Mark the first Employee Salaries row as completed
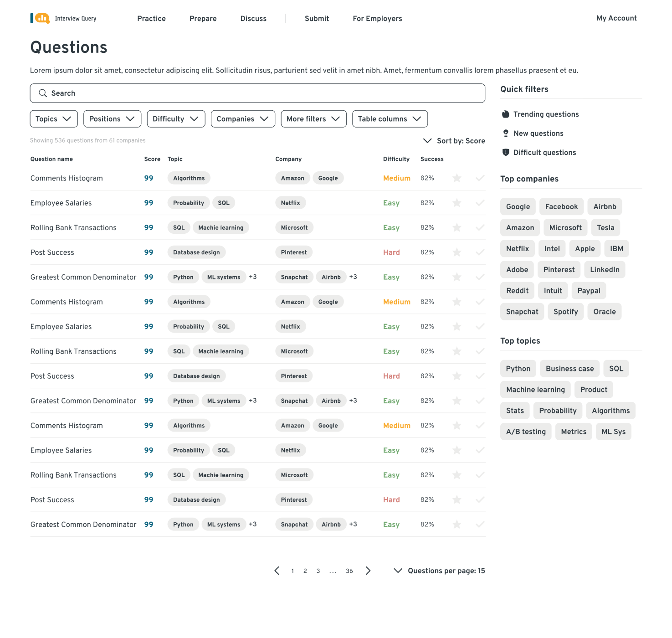The image size is (672, 638). point(480,203)
